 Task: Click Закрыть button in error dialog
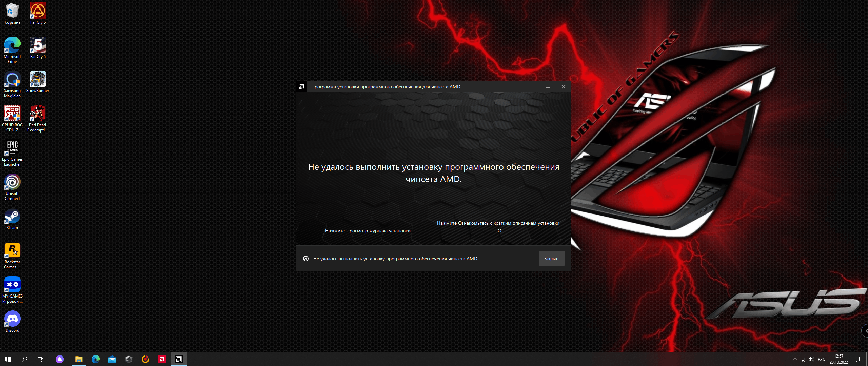click(x=552, y=258)
